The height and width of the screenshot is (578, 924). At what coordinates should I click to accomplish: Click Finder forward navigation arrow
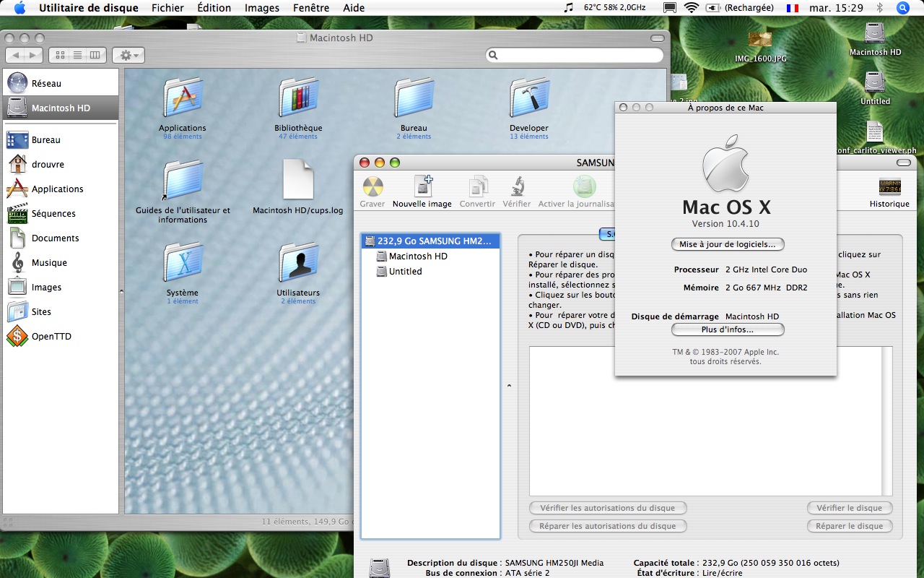pyautogui.click(x=33, y=55)
